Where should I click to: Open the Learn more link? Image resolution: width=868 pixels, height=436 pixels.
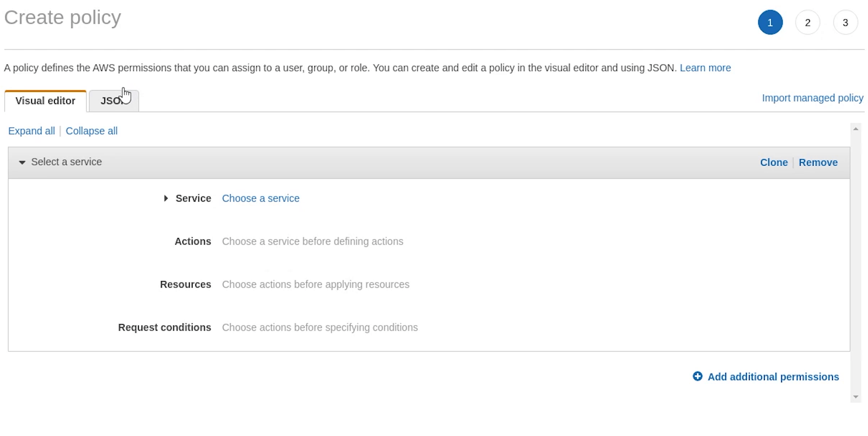tap(705, 68)
